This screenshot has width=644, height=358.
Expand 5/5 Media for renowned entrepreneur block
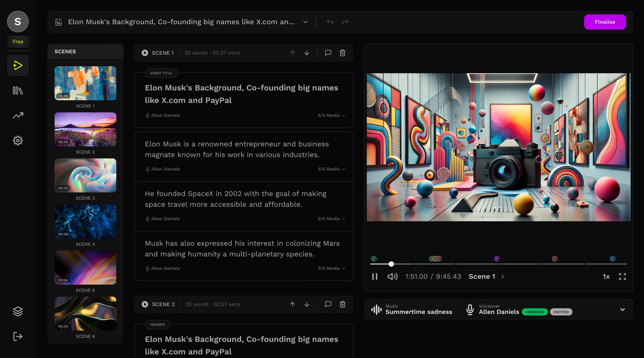[331, 169]
